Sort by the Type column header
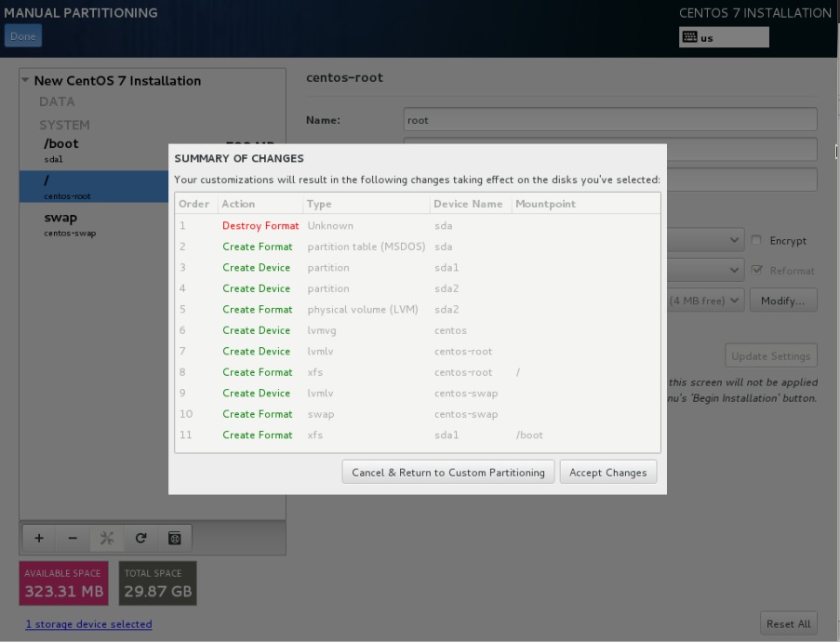 367,204
